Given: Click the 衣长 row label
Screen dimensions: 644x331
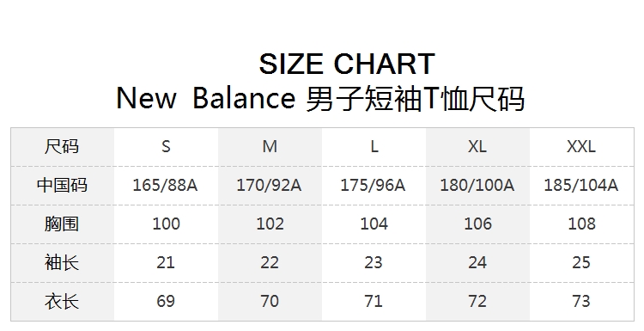Looking at the screenshot, I should coord(62,302).
